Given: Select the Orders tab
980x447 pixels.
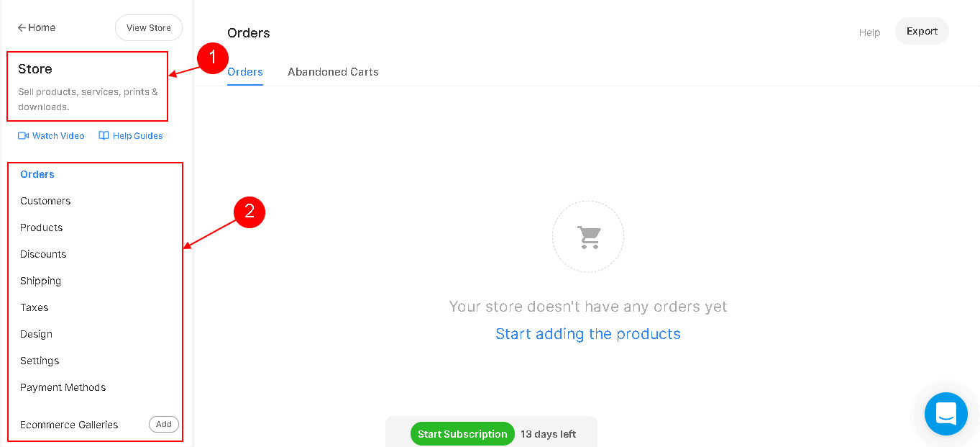Looking at the screenshot, I should (245, 72).
